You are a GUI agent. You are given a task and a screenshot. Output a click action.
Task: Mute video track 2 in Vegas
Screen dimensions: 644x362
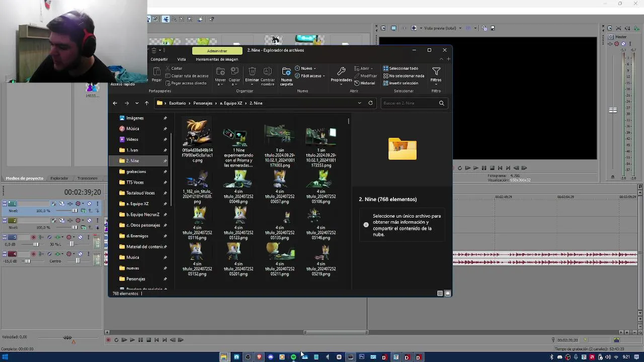[90, 221]
